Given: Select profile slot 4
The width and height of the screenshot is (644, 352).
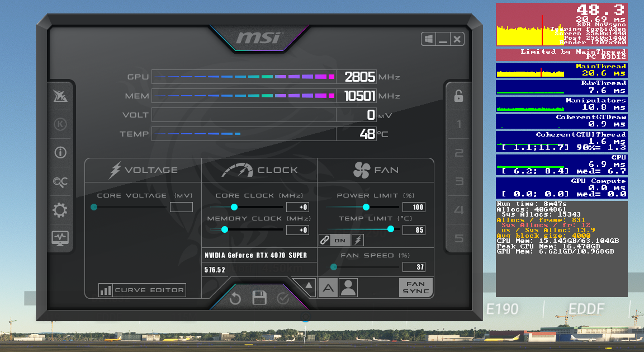Looking at the screenshot, I should point(459,210).
